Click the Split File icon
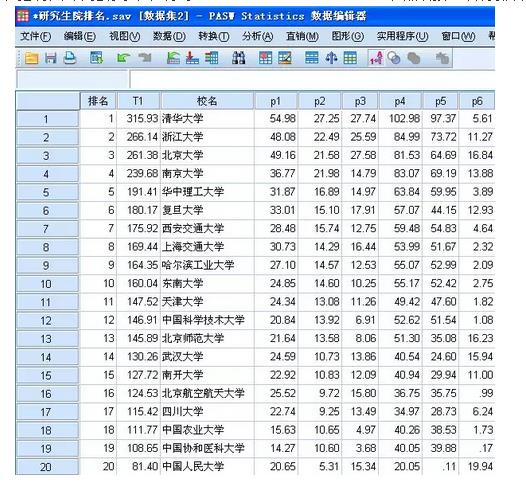This screenshot has height=483, width=526. click(x=312, y=58)
